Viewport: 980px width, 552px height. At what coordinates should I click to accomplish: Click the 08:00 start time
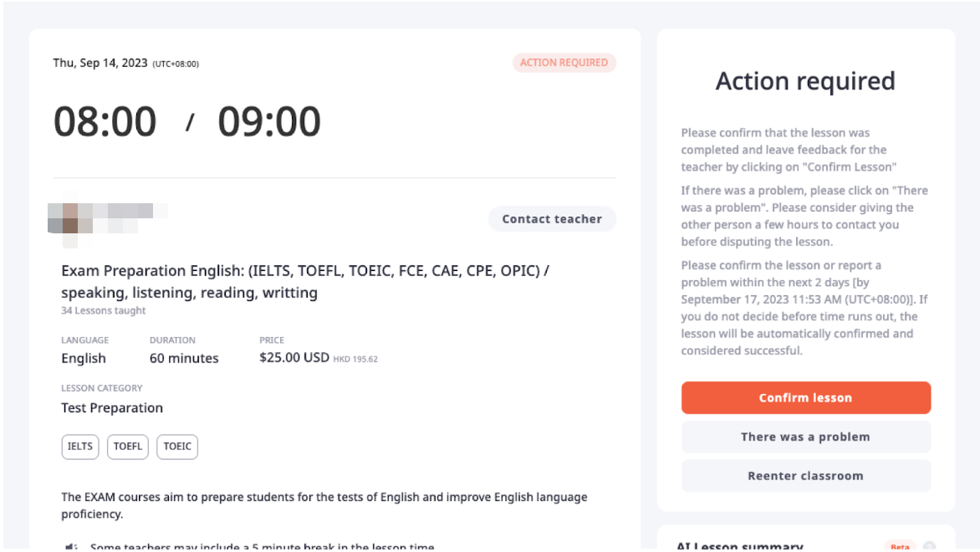pyautogui.click(x=105, y=120)
